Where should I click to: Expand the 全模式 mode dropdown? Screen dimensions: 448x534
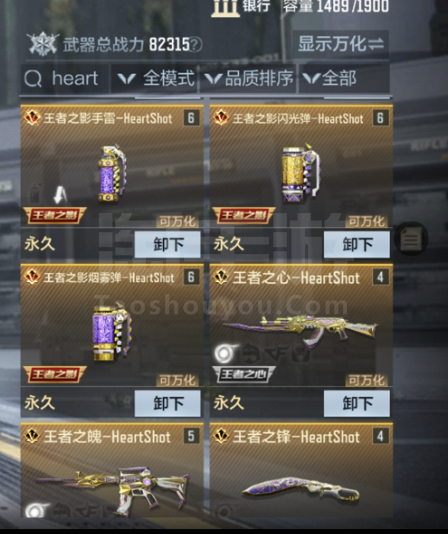coord(155,79)
